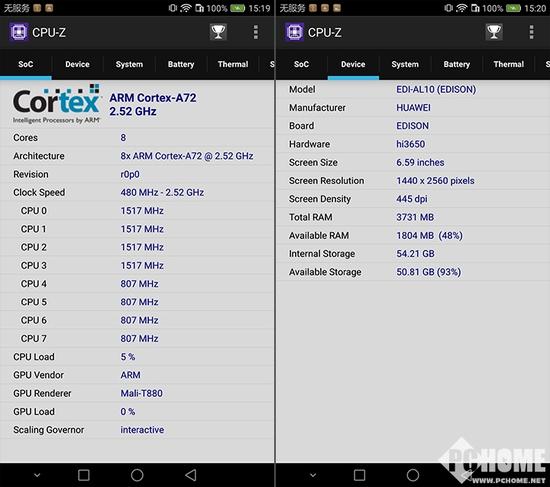The width and height of the screenshot is (550, 487).
Task: Tap Hardware value 'hi3650'
Action: tap(410, 144)
